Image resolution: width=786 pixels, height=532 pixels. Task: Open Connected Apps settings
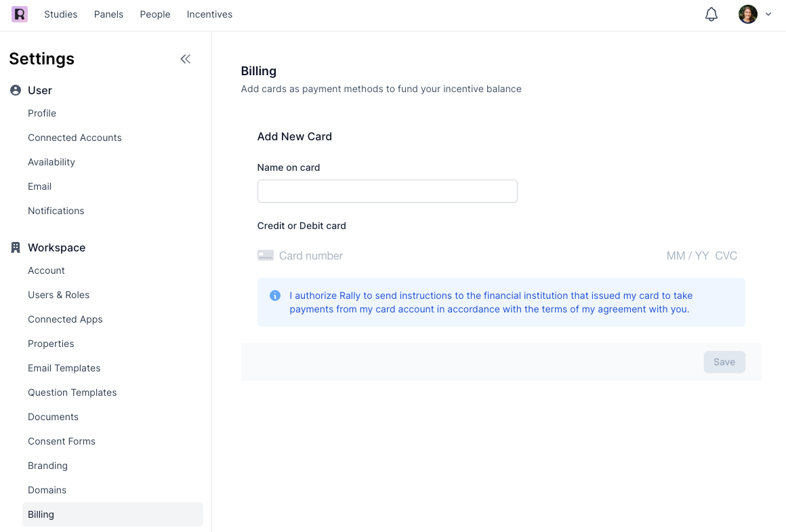[x=65, y=319]
